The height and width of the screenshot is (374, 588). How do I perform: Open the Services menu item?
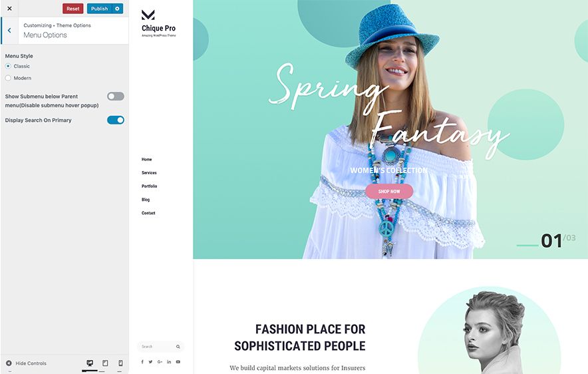(x=149, y=173)
